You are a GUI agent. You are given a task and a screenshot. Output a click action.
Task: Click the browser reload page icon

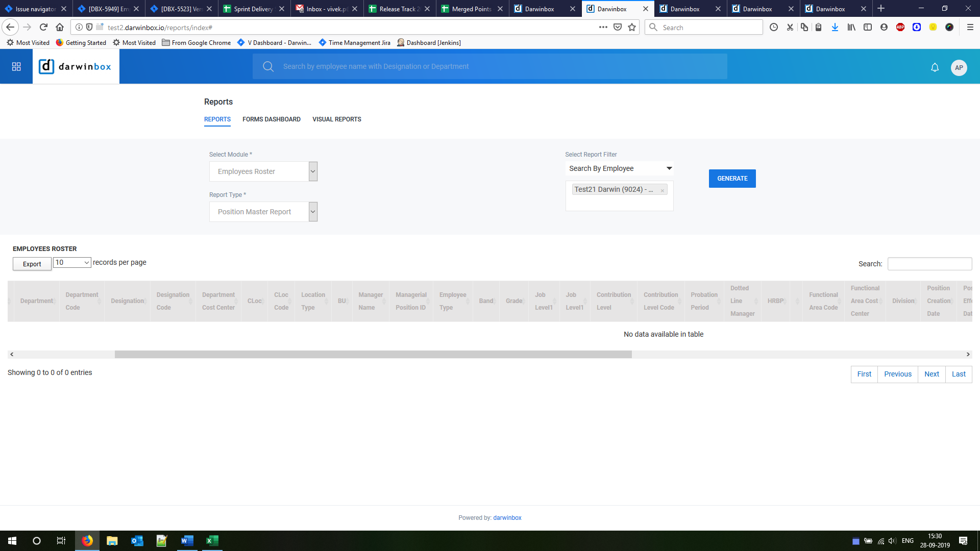pos(43,27)
